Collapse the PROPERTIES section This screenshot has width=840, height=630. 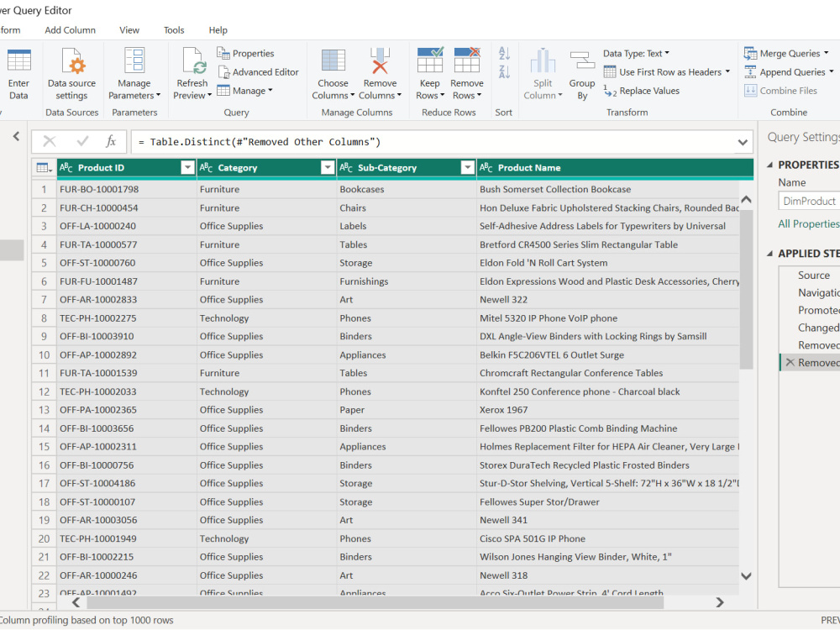(769, 165)
